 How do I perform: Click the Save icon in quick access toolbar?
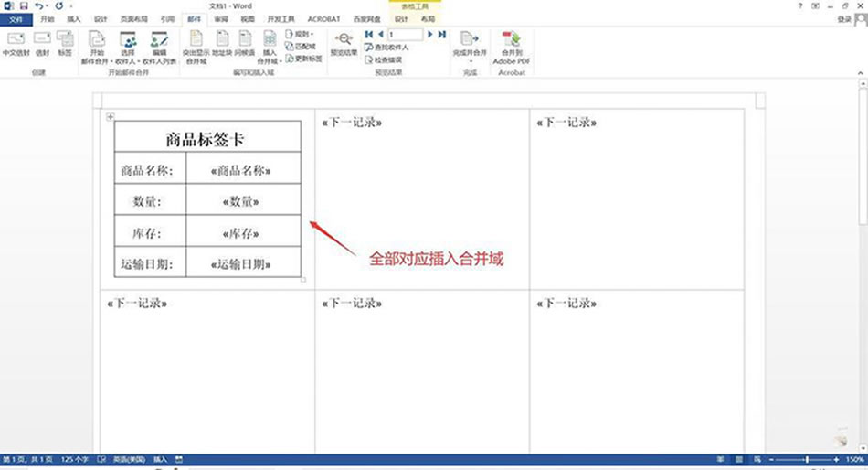pos(24,6)
